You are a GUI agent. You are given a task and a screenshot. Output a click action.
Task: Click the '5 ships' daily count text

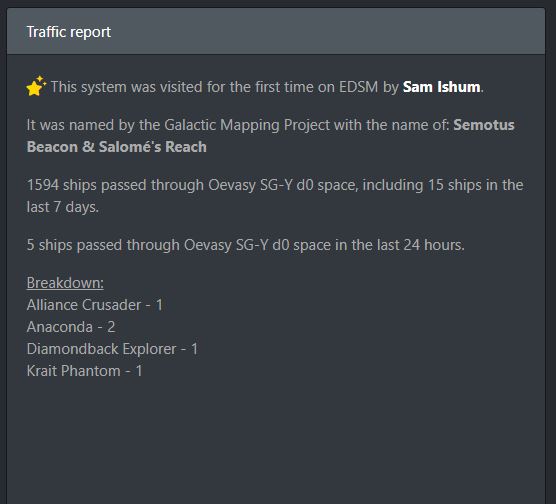50,245
